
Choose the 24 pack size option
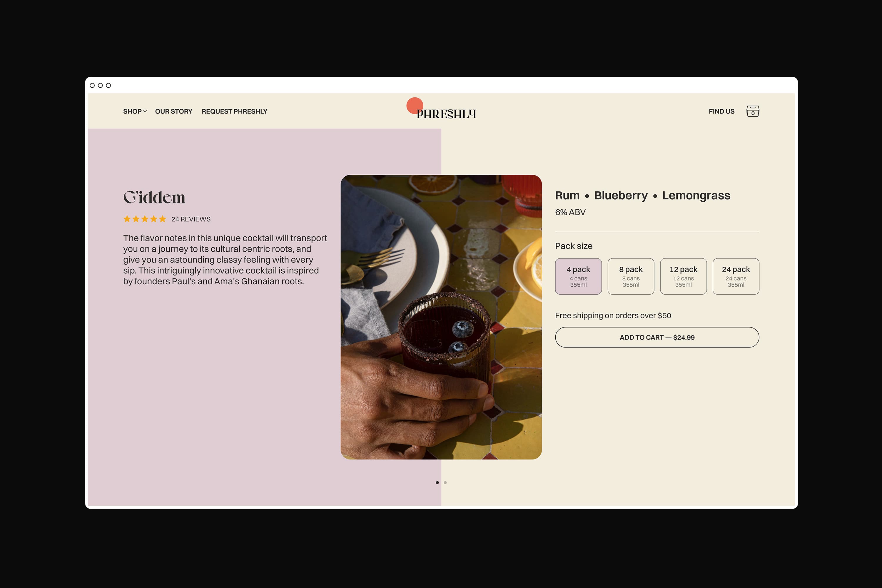click(x=736, y=276)
